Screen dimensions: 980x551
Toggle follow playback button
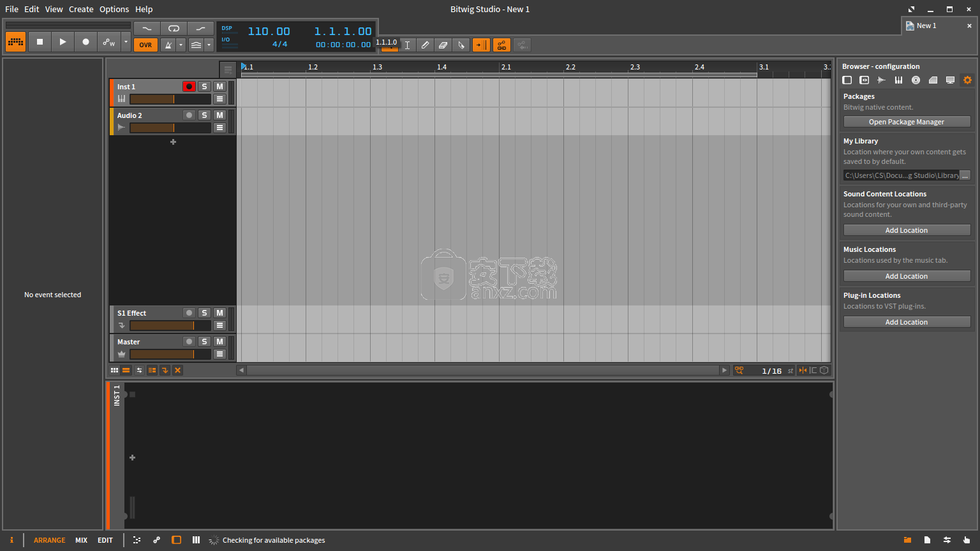click(x=481, y=45)
